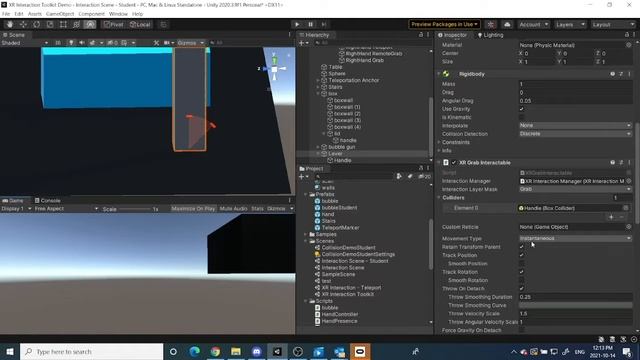This screenshot has width=640, height=360.
Task: Select the Rotate tool in toolbar
Action: (x=36, y=24)
